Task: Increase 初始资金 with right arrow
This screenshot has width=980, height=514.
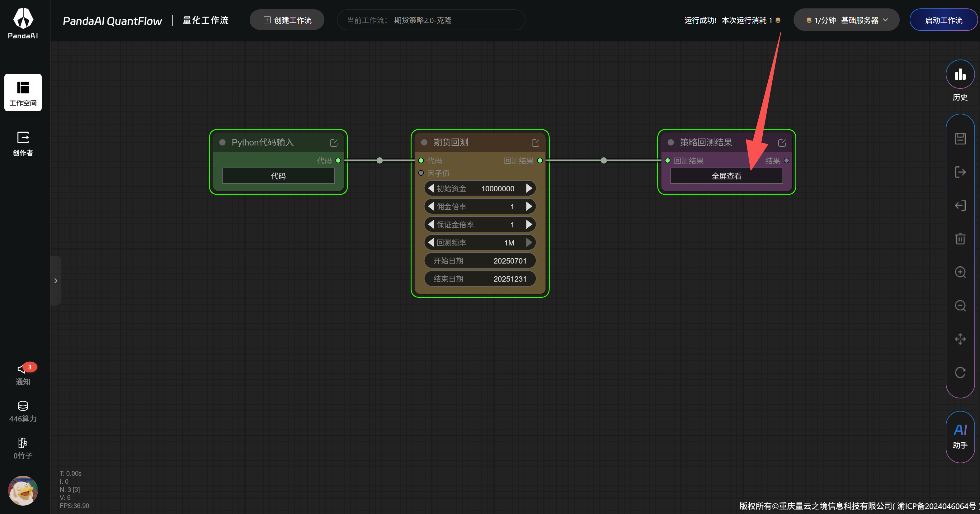Action: pyautogui.click(x=529, y=188)
